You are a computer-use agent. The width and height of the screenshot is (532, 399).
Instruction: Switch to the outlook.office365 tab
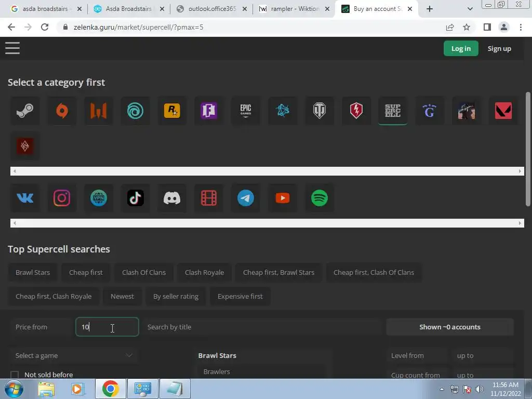pyautogui.click(x=212, y=9)
